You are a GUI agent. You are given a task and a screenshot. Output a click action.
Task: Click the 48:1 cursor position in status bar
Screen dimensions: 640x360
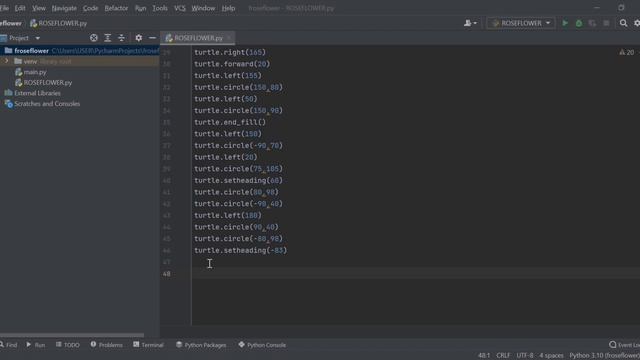[484, 356]
